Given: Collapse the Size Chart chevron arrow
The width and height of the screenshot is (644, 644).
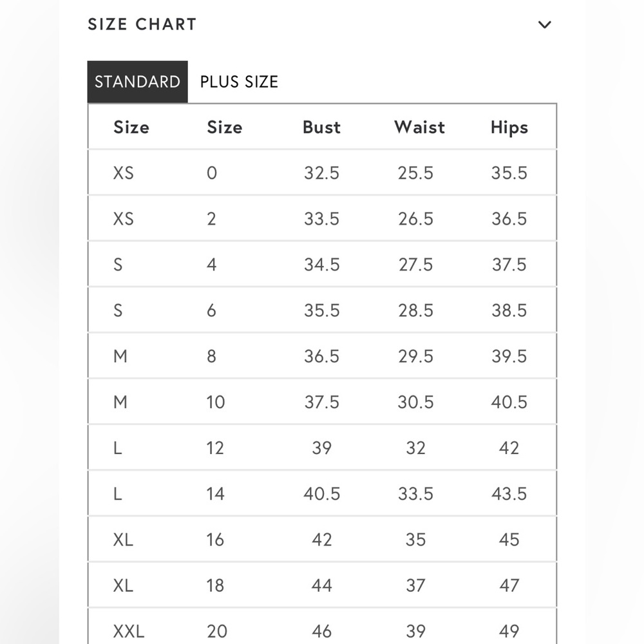Looking at the screenshot, I should (545, 24).
